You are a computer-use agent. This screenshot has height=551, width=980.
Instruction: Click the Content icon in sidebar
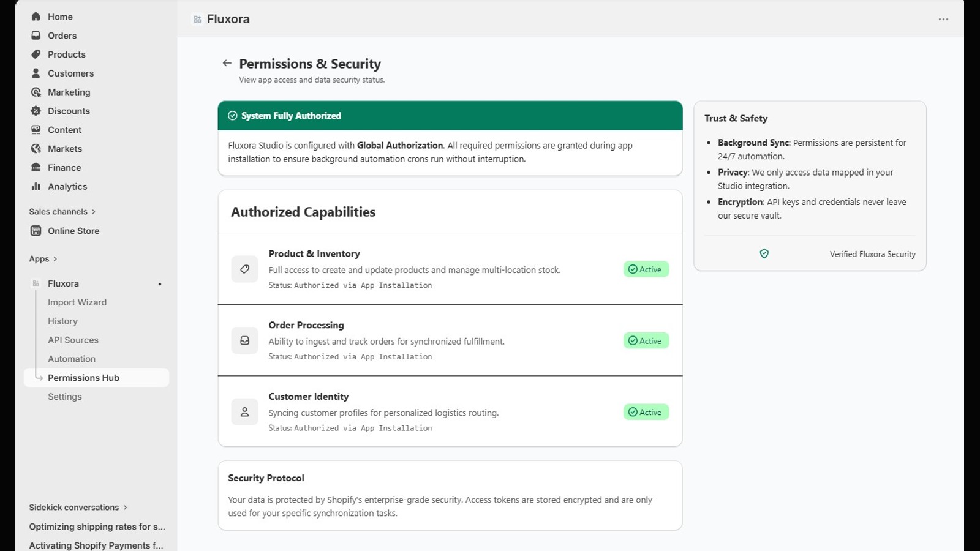coord(36,130)
